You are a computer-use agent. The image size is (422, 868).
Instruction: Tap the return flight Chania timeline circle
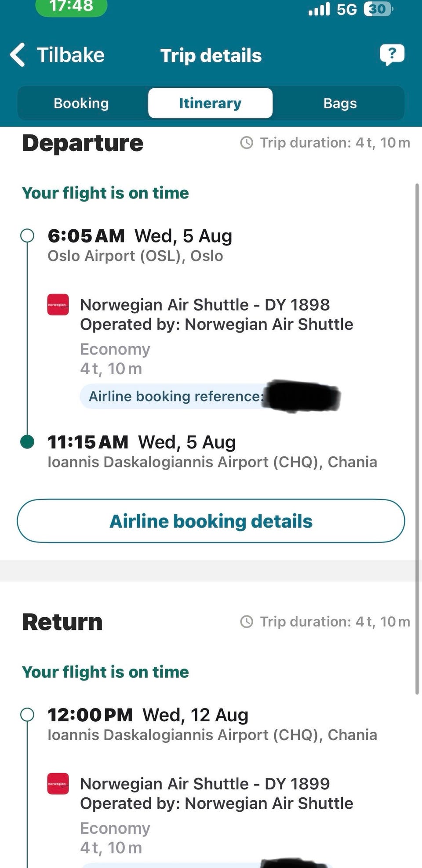point(27,715)
